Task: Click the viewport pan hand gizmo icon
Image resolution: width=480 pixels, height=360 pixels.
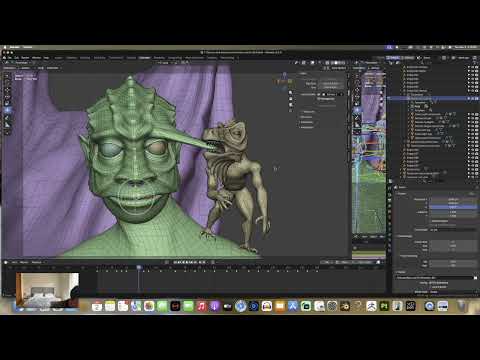Action: point(290,99)
